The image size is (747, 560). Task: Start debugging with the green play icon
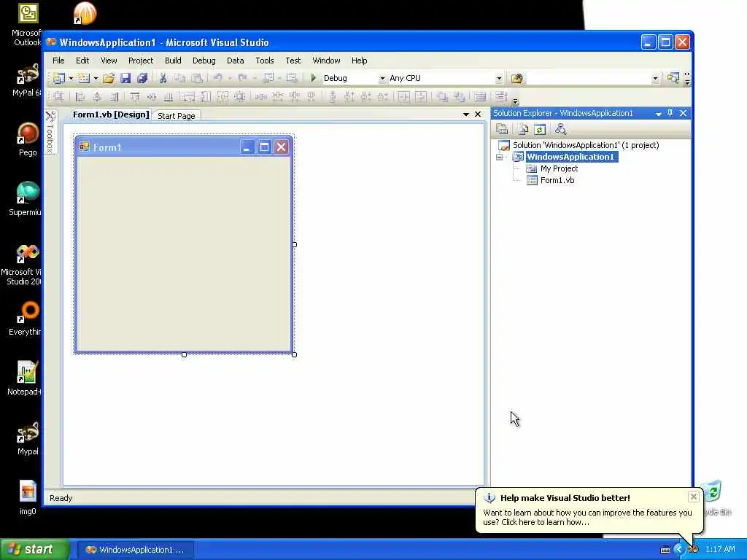[313, 77]
